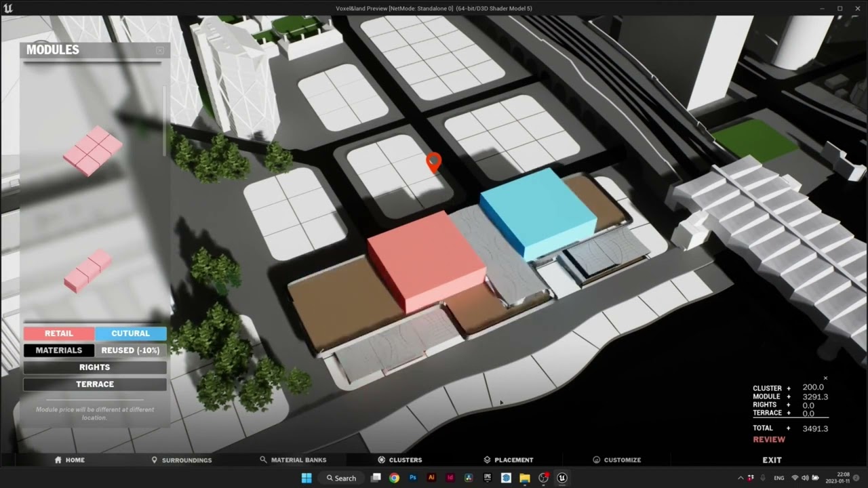Image resolution: width=868 pixels, height=488 pixels.
Task: Click the red location pin marker
Action: tap(433, 163)
